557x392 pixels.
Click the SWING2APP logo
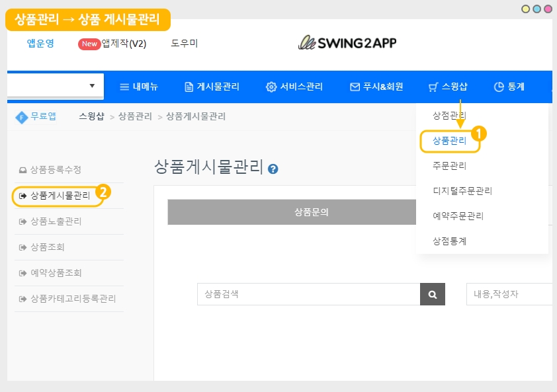(347, 44)
